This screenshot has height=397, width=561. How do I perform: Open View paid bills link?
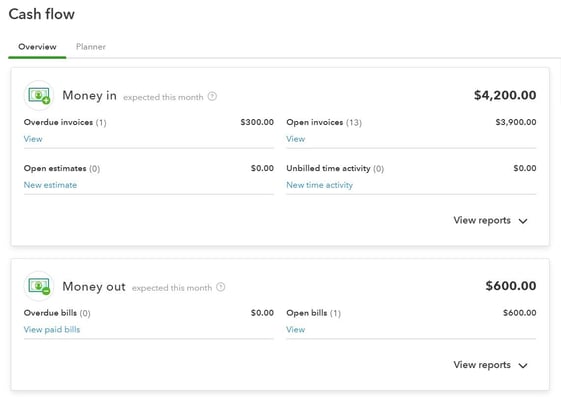click(52, 330)
